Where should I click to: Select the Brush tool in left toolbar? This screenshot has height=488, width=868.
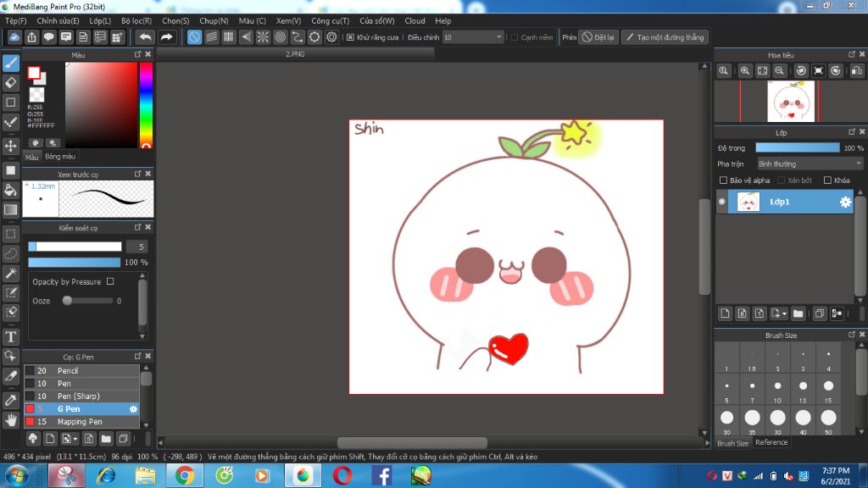11,63
